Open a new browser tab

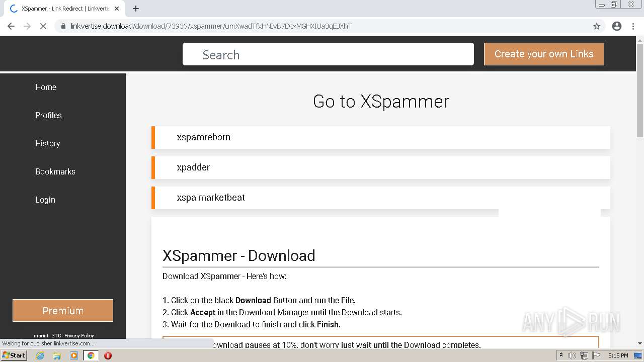136,9
